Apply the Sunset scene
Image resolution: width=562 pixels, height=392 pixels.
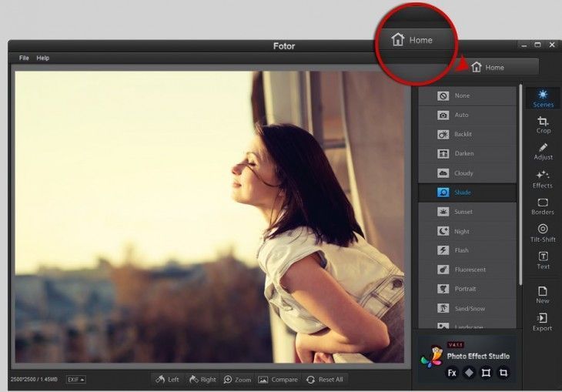coord(467,212)
